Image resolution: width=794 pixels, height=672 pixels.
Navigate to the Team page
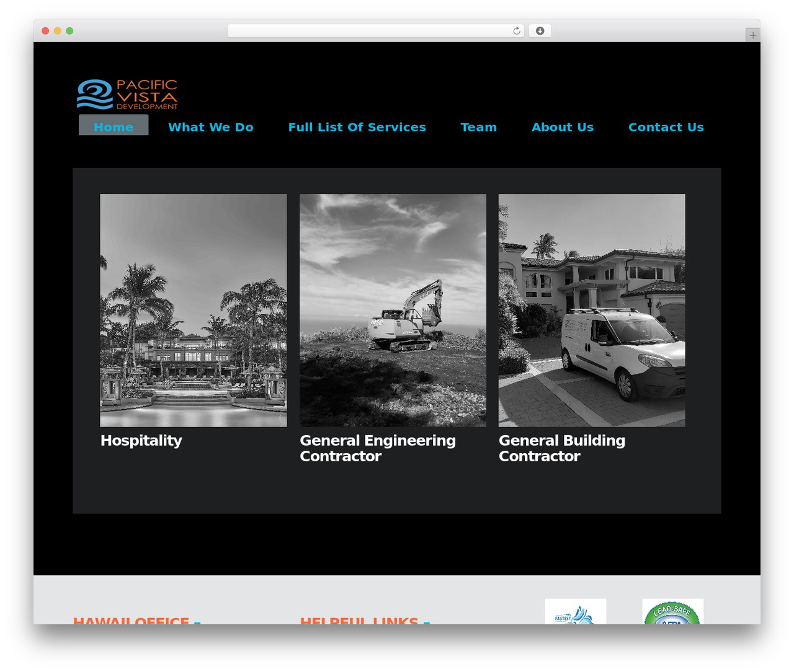[x=478, y=127]
